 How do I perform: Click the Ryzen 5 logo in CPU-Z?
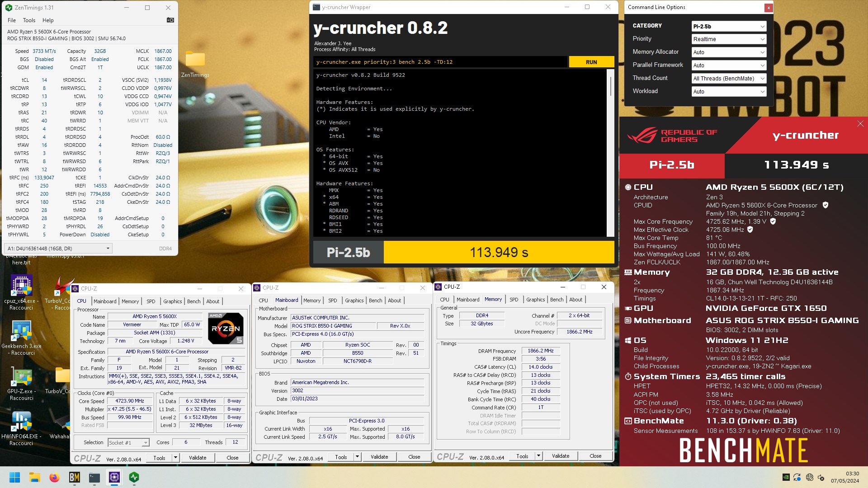pos(226,328)
